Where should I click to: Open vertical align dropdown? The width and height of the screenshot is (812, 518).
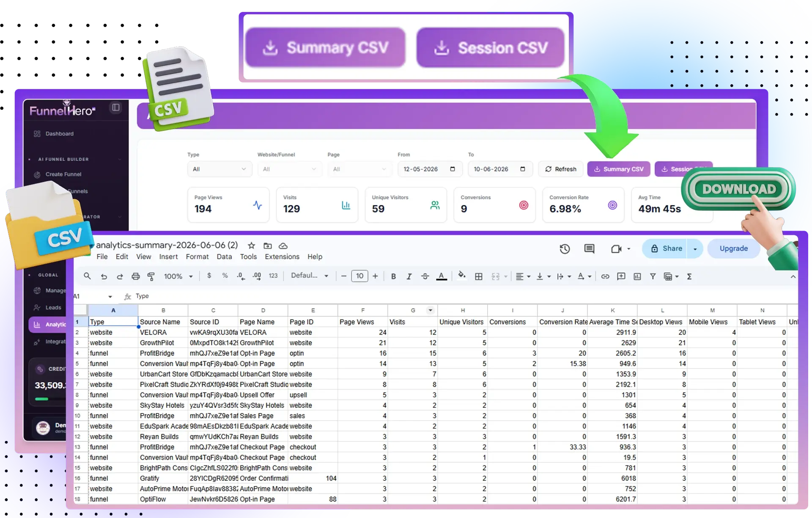click(x=543, y=276)
